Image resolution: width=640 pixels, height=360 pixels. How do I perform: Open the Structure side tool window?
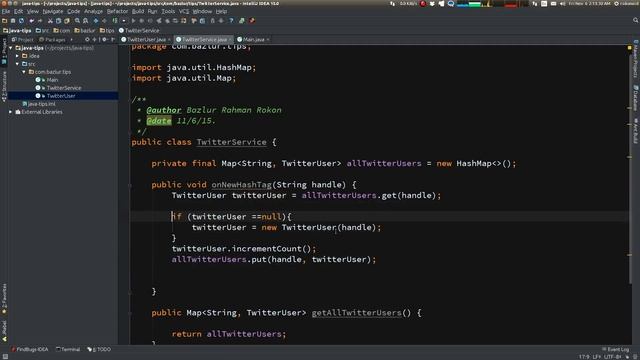coord(4,87)
